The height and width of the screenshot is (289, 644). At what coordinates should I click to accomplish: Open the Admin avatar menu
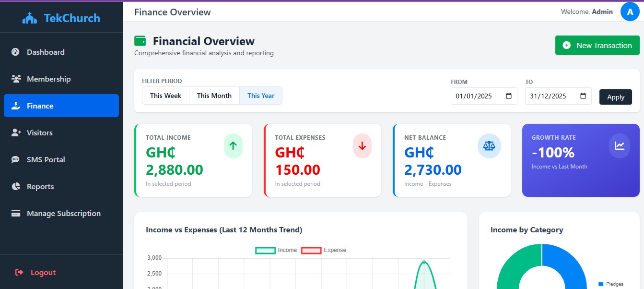630,12
